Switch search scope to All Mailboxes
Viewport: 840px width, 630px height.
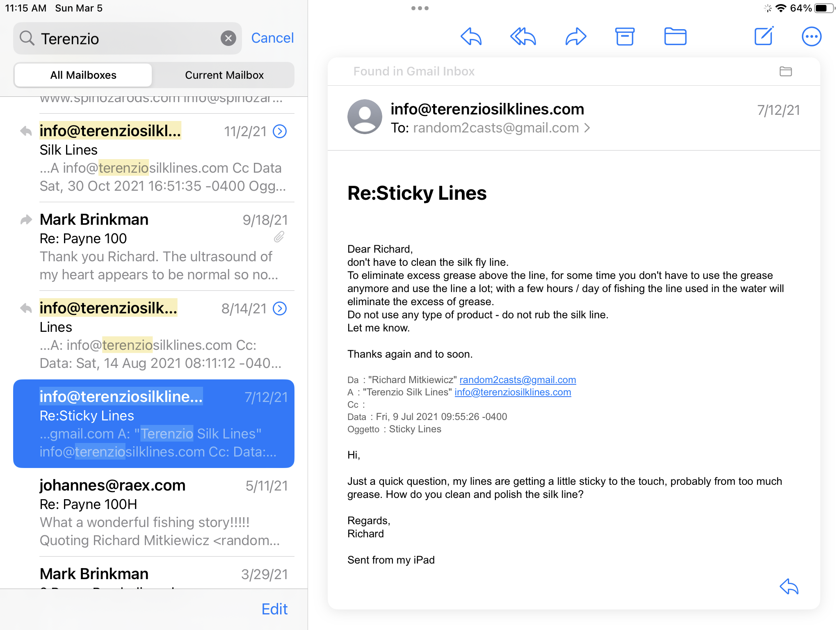tap(83, 75)
